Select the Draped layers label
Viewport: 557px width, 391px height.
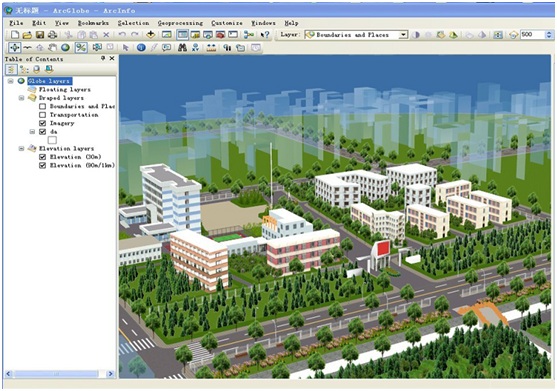61,98
